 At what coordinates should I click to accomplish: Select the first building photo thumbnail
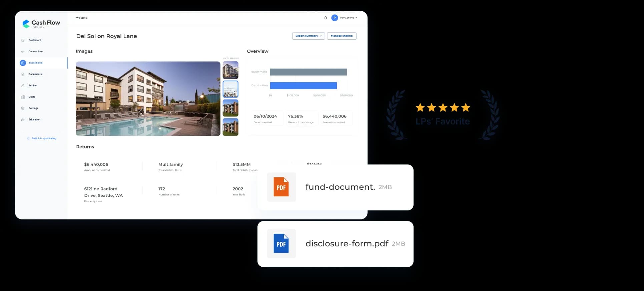(x=230, y=70)
